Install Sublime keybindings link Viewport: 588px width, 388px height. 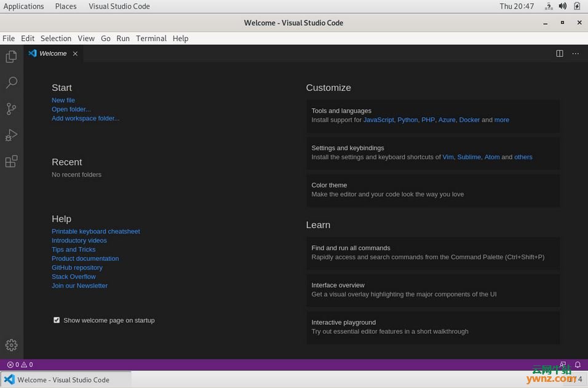(469, 157)
